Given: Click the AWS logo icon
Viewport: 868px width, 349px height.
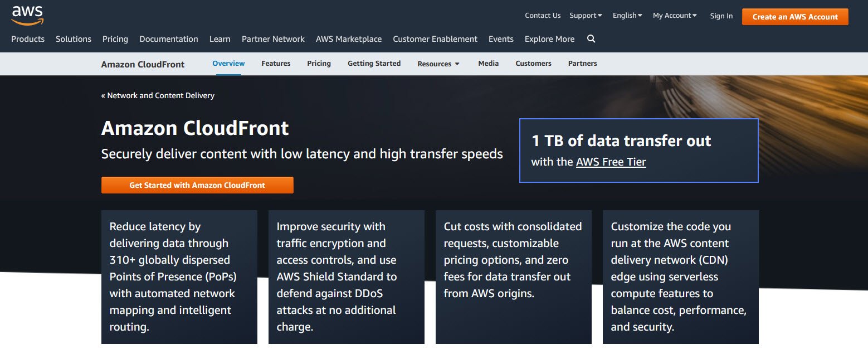Looking at the screenshot, I should coord(27,16).
